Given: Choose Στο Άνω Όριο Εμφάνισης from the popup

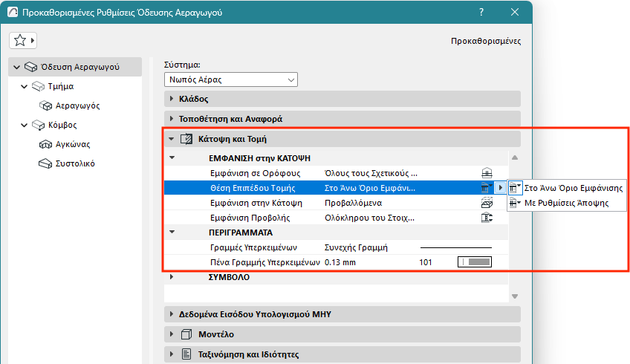Looking at the screenshot, I should (x=567, y=188).
